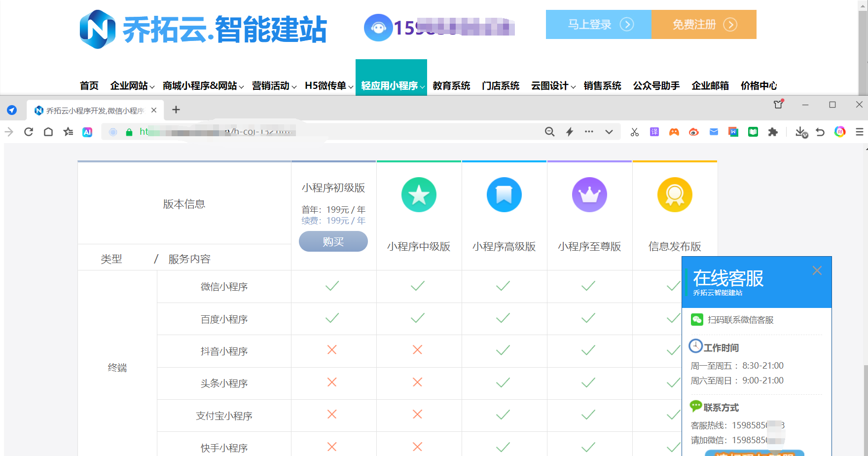This screenshot has width=868, height=456.
Task: Click the 马上登录 login button
Action: point(599,24)
